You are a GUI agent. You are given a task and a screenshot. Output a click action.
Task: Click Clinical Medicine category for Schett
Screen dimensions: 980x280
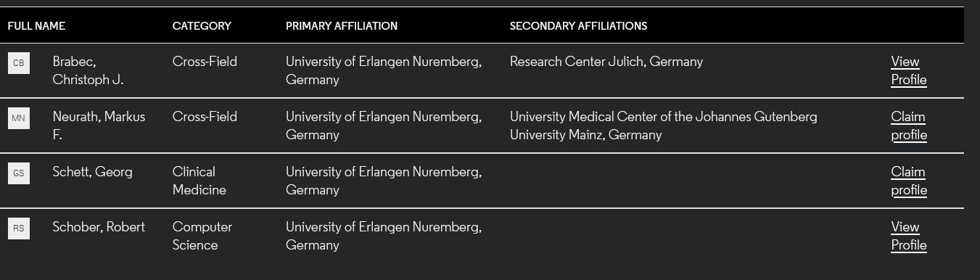pyautogui.click(x=199, y=181)
